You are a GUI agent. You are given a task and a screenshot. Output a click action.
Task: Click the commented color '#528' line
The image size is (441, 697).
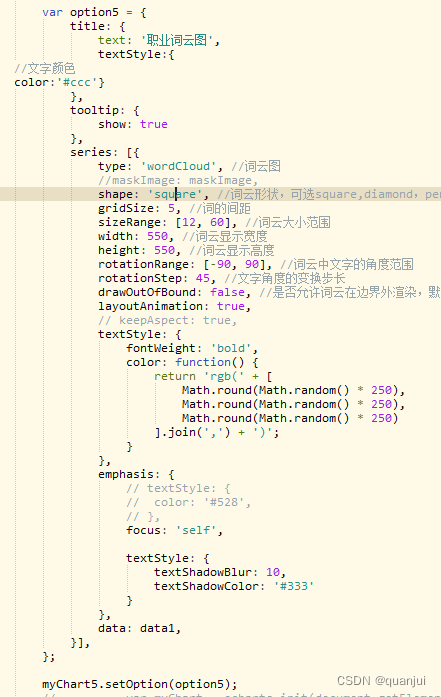tap(188, 502)
